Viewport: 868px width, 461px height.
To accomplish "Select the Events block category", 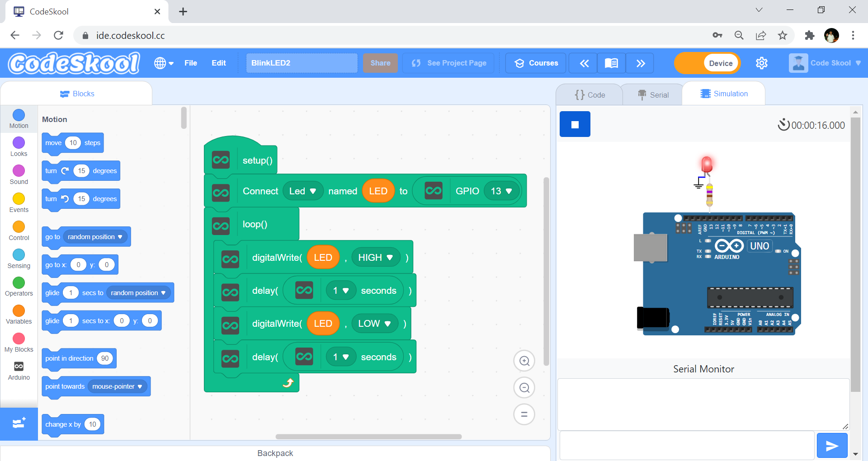I will pyautogui.click(x=19, y=203).
